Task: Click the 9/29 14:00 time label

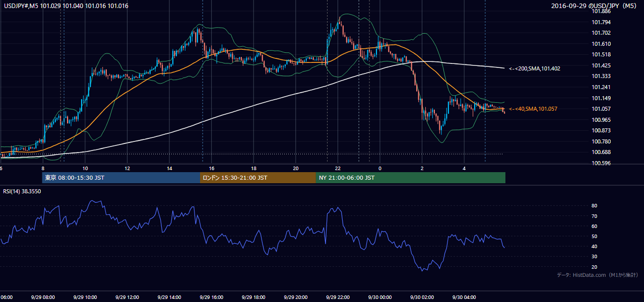Action: pyautogui.click(x=169, y=297)
